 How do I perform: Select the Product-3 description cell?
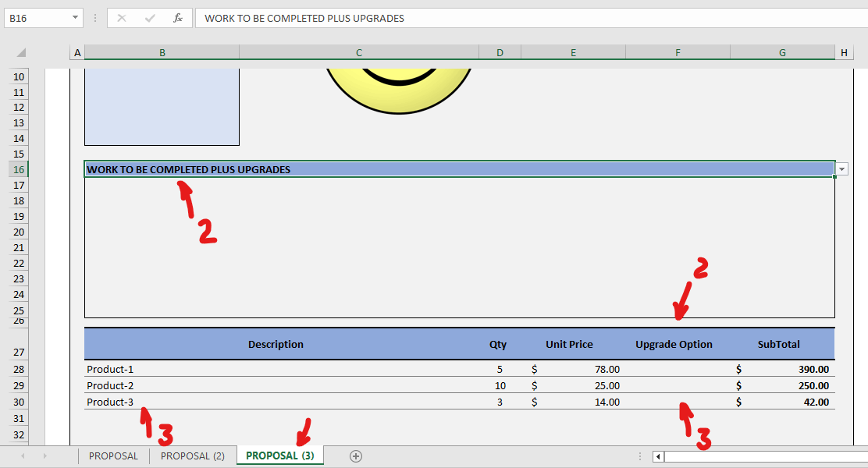click(281, 402)
